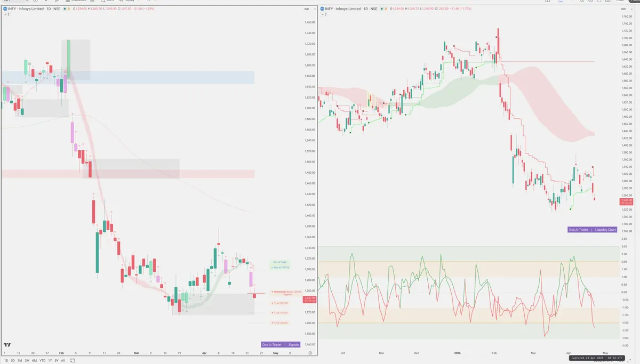Open the go-to-date calendar icon
The height and width of the screenshot is (364, 640).
pyautogui.click(x=73, y=361)
